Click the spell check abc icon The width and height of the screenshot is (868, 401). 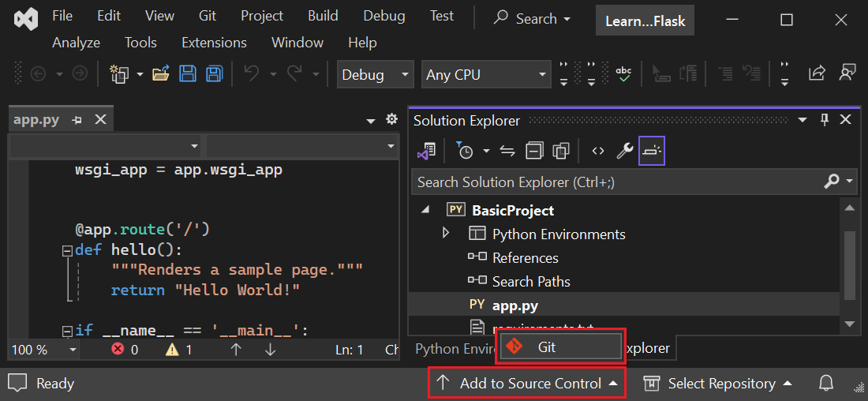coord(623,74)
